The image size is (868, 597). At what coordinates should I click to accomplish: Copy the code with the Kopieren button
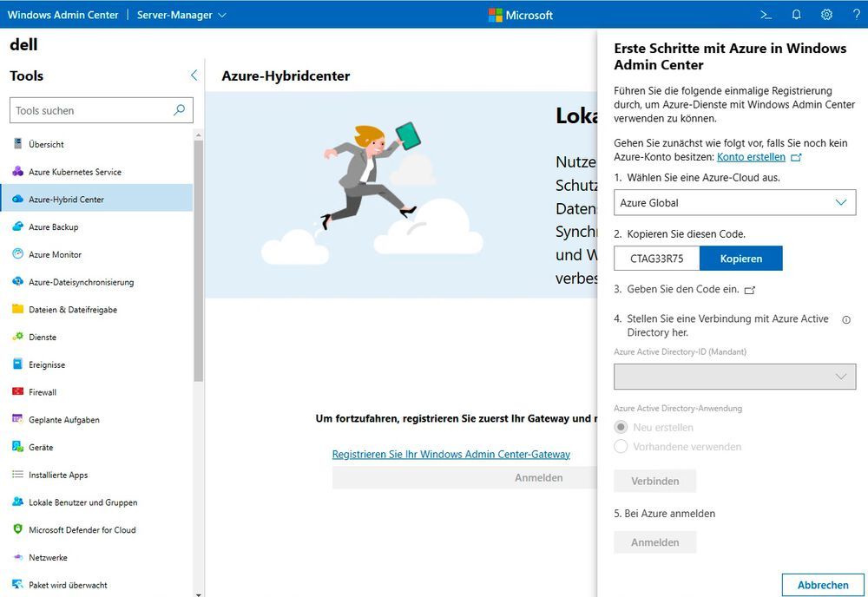tap(740, 258)
